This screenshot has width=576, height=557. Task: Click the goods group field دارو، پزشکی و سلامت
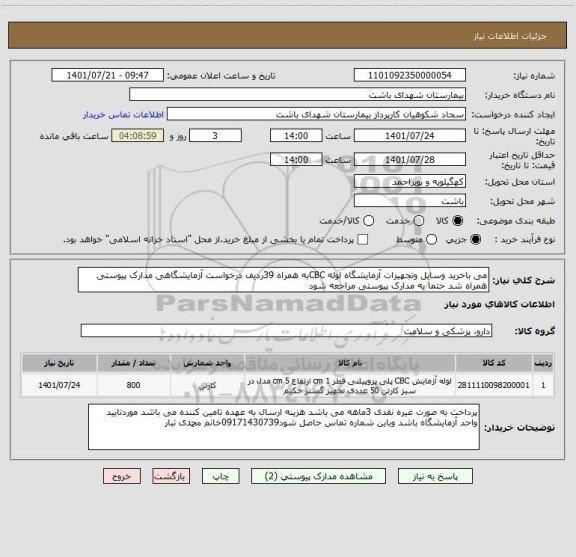point(287,331)
